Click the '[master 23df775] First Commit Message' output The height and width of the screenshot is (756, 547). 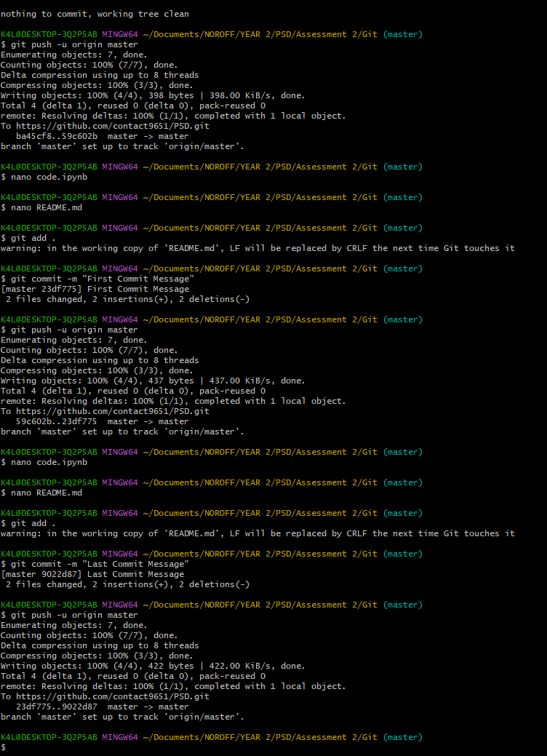[95, 289]
